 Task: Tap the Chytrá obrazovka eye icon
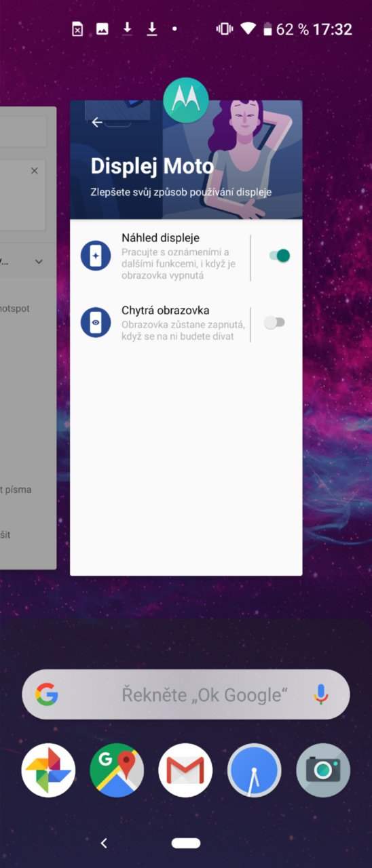pos(96,322)
